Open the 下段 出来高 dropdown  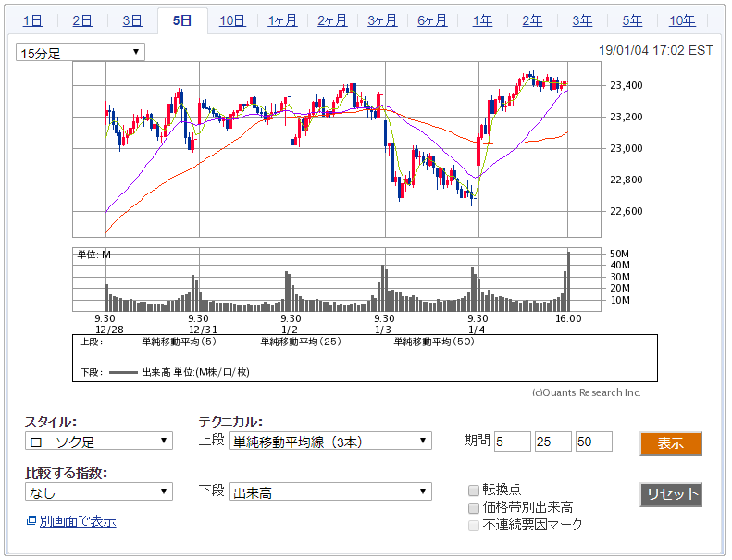pyautogui.click(x=330, y=492)
